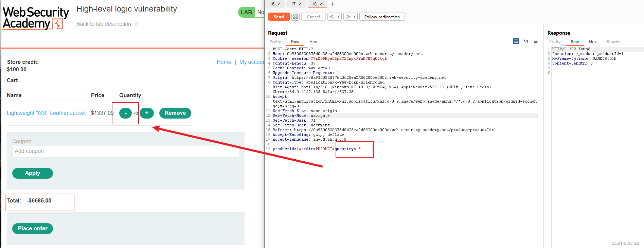This screenshot has width=644, height=248.
Task: Switch to Repeater tab 17
Action: point(293,4)
